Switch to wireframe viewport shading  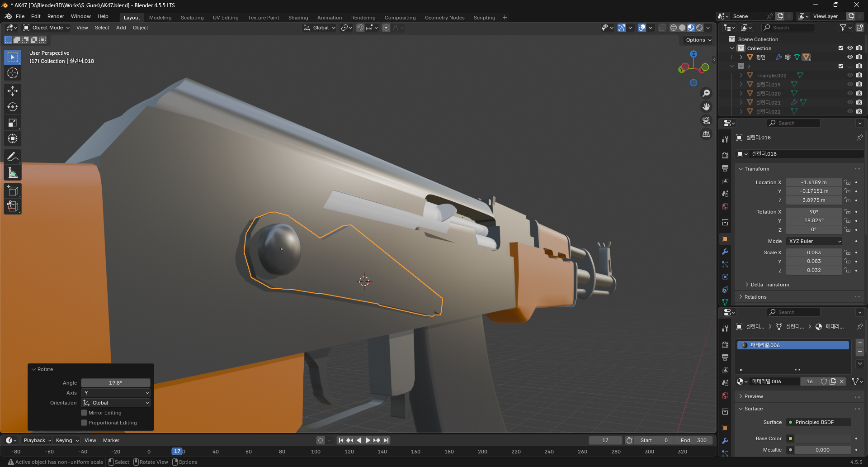tap(674, 28)
